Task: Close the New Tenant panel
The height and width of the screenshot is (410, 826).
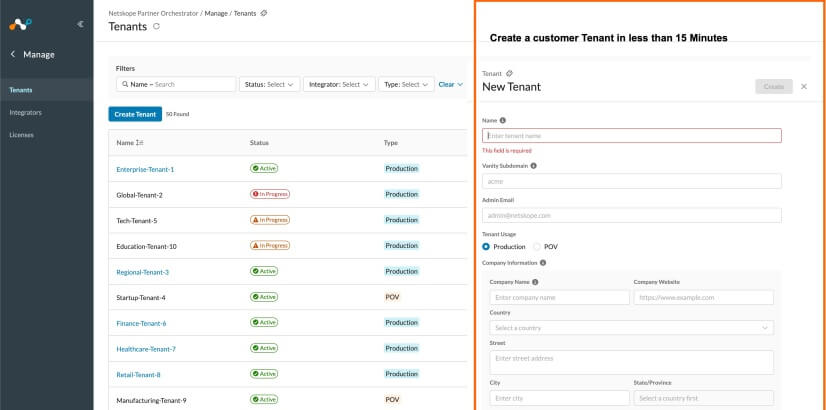Action: pyautogui.click(x=804, y=86)
